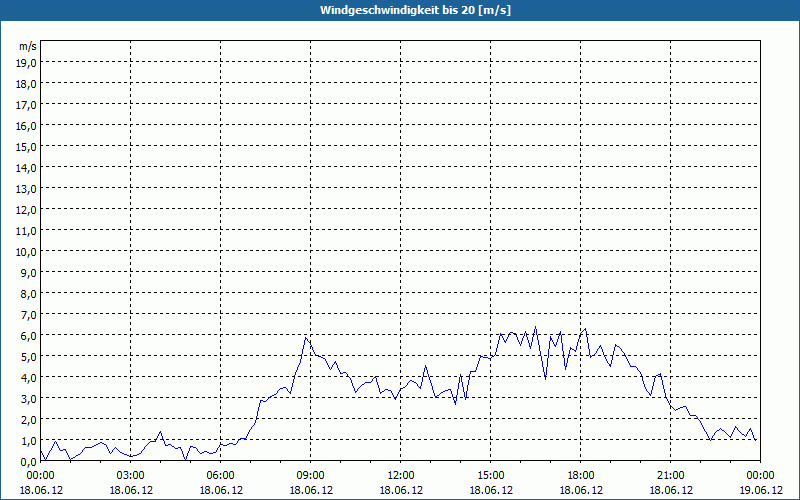Click the 4,0 y-axis label
Image resolution: width=800 pixels, height=500 pixels.
[x=29, y=378]
